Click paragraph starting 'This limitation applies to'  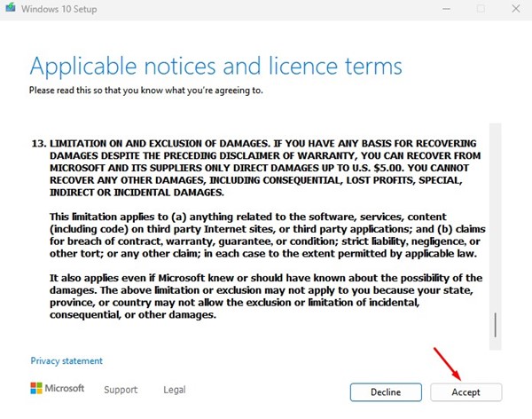click(268, 235)
